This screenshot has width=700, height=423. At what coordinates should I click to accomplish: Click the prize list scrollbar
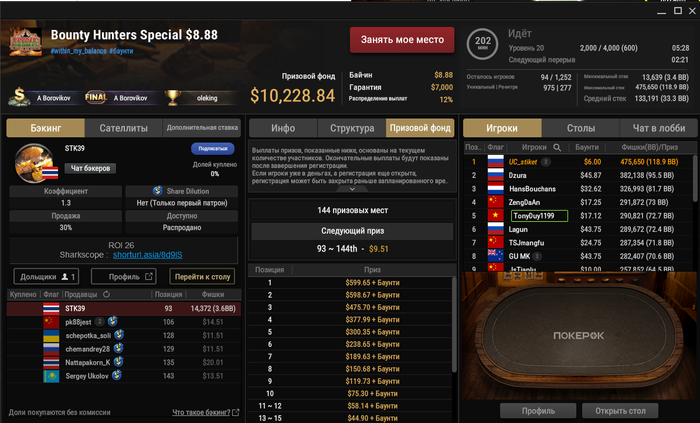[x=454, y=324]
